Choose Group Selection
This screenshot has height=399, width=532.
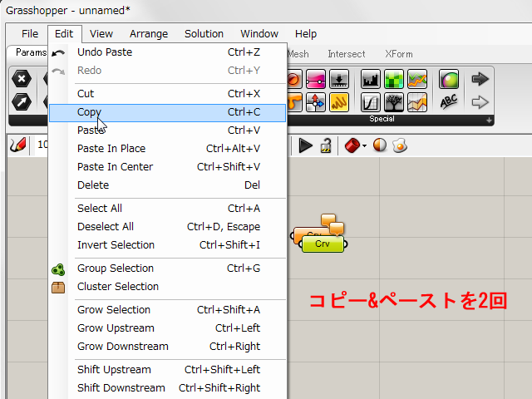[168, 268]
